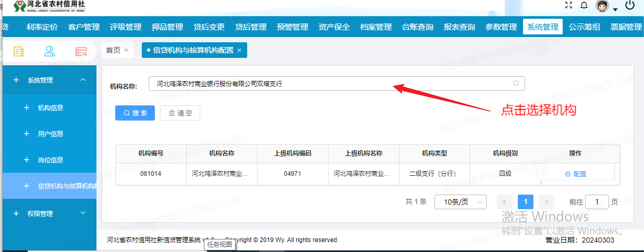Click the 机构编号 column header
The height and width of the screenshot is (252, 644).
(x=151, y=153)
